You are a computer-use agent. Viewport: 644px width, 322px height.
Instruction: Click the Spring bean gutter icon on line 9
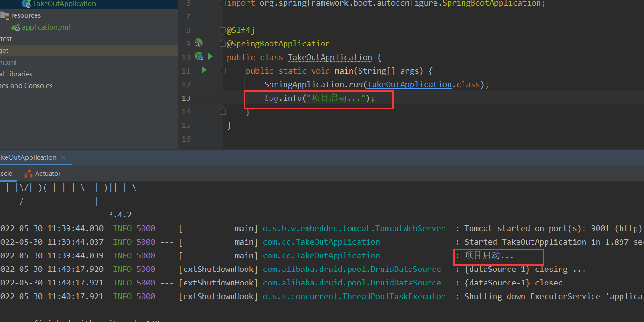tap(199, 43)
